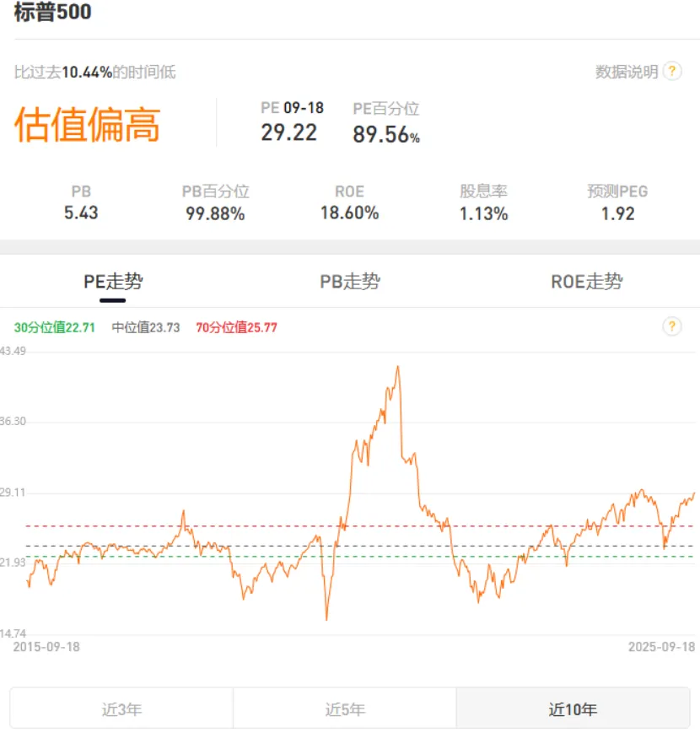This screenshot has width=700, height=738.
Task: Toggle the red 70分位值 legend item
Action: tap(236, 327)
